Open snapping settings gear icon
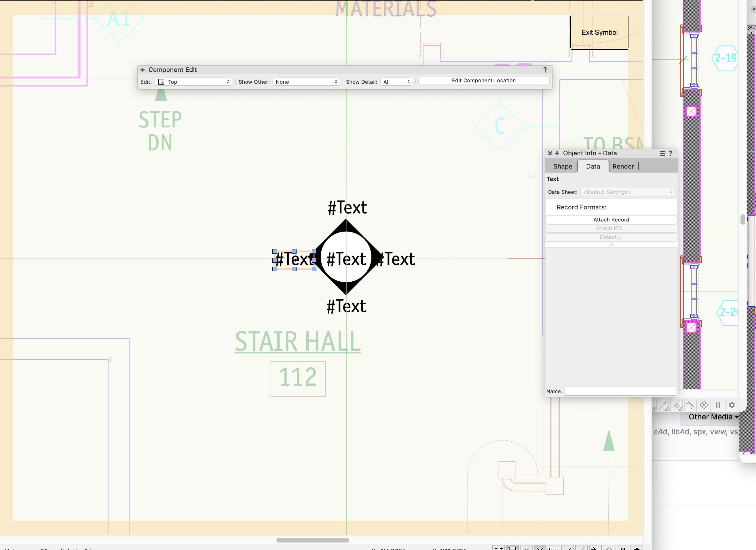The height and width of the screenshot is (550, 756). point(731,405)
